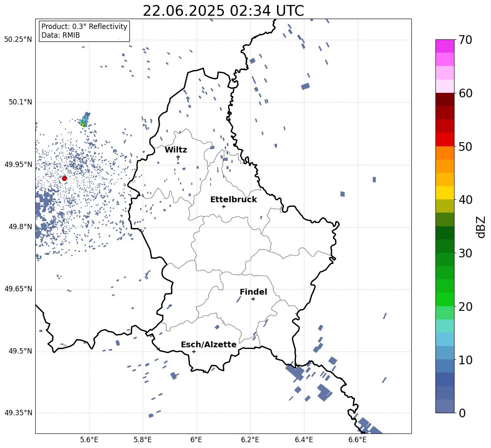Click the red radar location dot
Image resolution: width=491 pixels, height=448 pixels.
[64, 178]
